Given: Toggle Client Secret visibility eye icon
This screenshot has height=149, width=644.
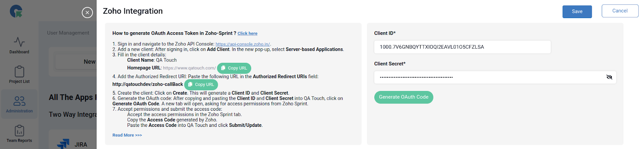Looking at the screenshot, I should pyautogui.click(x=609, y=77).
